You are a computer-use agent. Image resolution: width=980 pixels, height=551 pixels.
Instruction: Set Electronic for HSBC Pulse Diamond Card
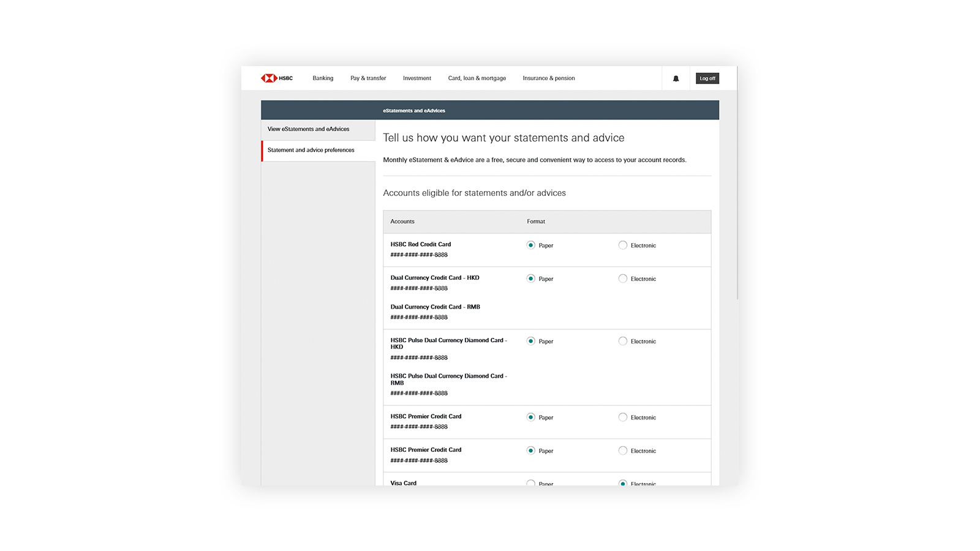[x=623, y=341]
